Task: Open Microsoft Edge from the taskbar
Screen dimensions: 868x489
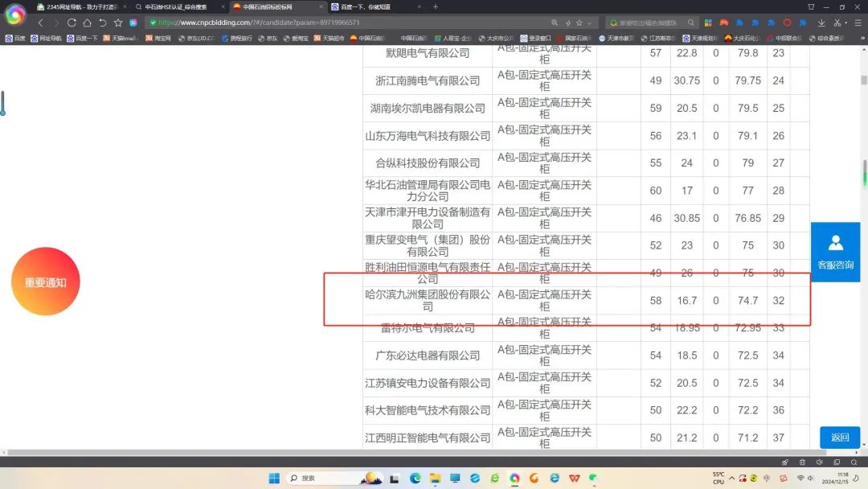Action: pos(416,478)
